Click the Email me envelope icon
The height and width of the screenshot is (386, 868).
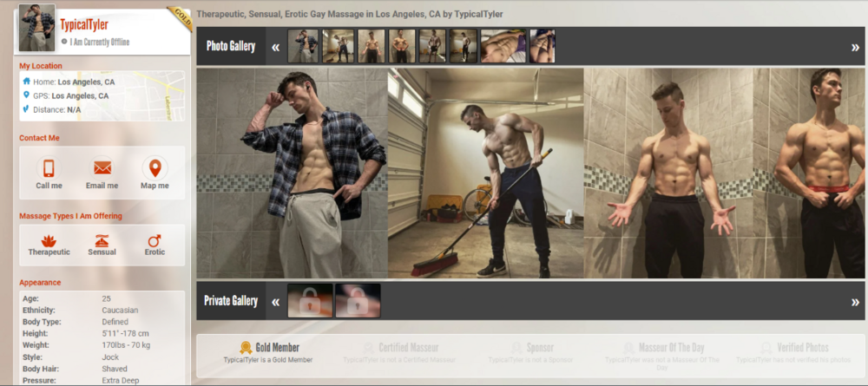[x=102, y=168]
